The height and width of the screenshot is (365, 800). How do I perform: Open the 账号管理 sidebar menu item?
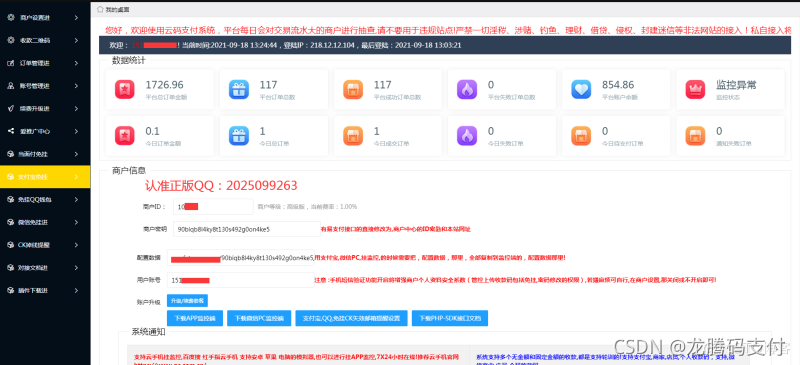(x=45, y=86)
